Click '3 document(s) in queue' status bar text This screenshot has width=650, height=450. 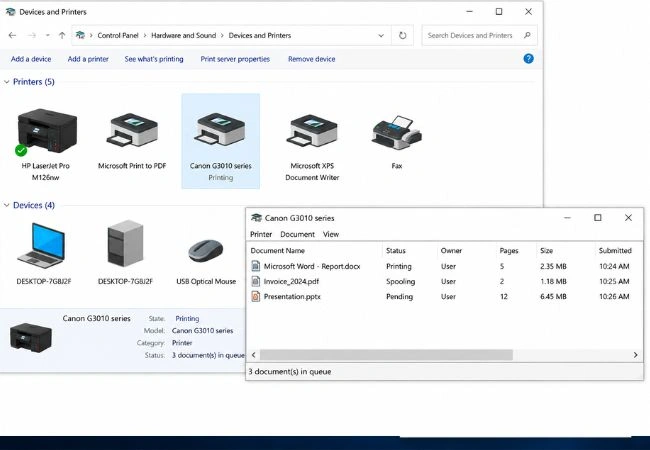(x=290, y=372)
